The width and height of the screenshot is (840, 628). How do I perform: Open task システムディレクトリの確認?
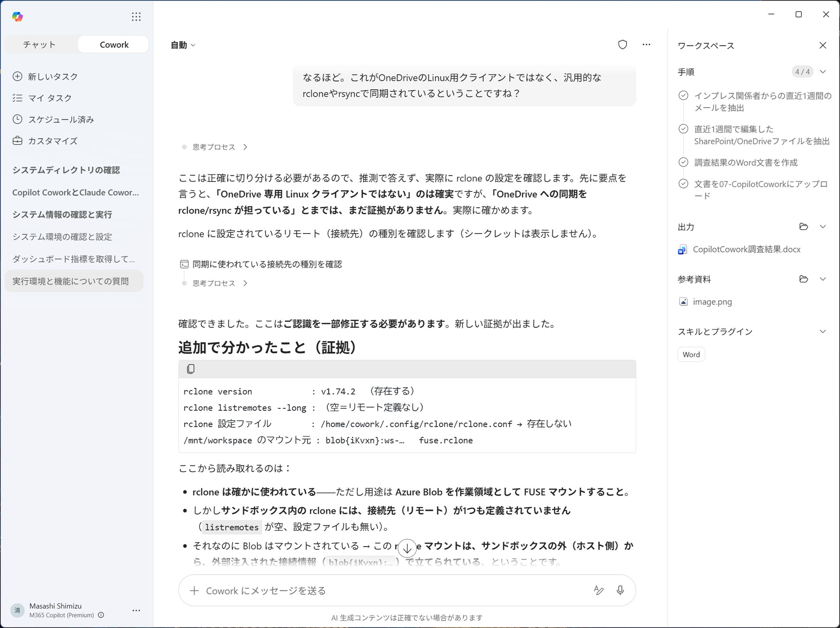point(66,170)
